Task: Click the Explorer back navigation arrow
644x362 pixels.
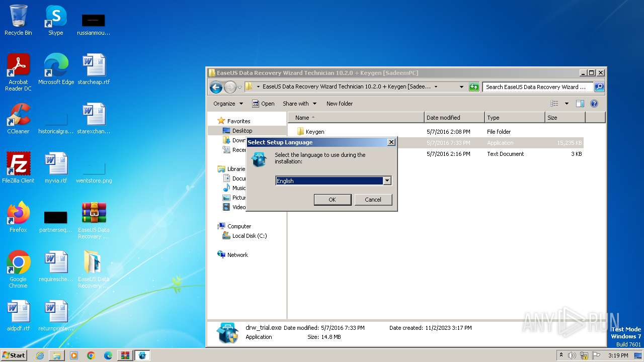Action: 216,87
